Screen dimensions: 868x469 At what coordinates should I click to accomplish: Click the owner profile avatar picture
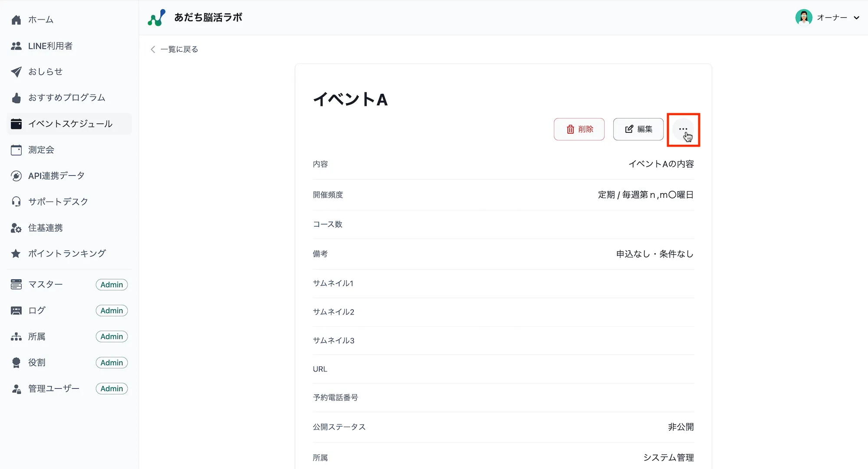804,17
